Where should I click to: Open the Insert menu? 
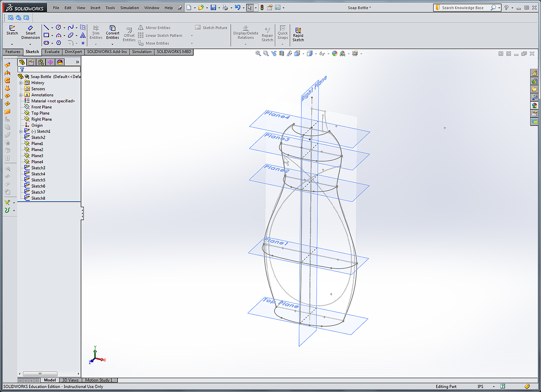click(x=95, y=8)
